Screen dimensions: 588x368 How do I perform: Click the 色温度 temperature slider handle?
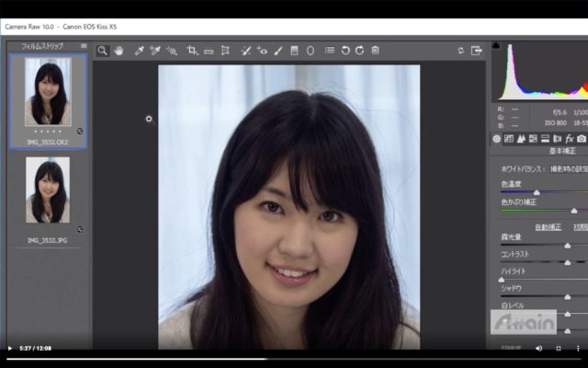coord(537,192)
